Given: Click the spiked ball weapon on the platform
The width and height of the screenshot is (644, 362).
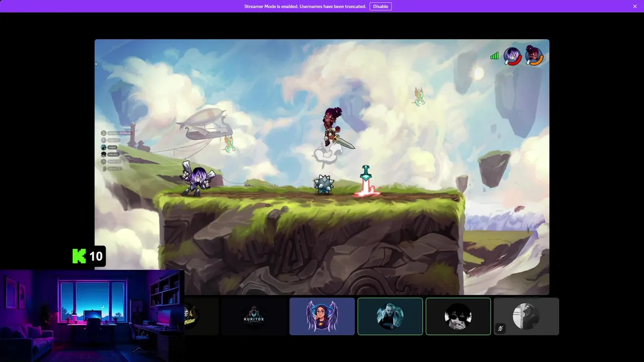Looking at the screenshot, I should 324,185.
